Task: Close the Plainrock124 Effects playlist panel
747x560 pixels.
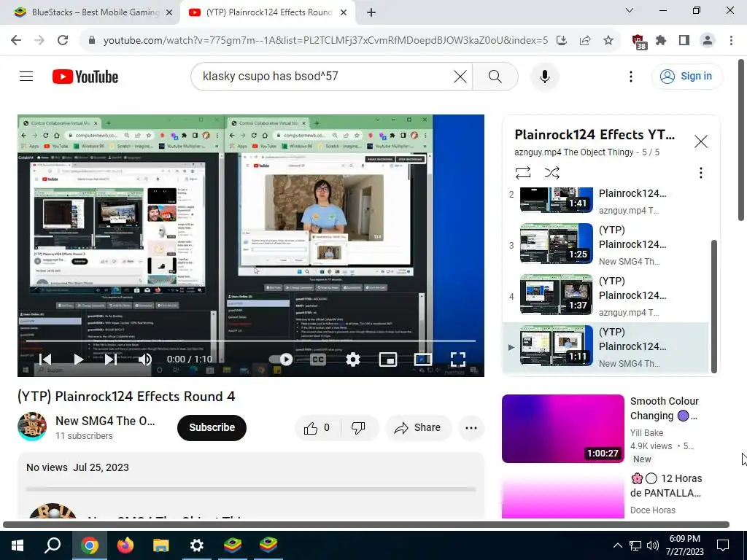Action: [700, 141]
